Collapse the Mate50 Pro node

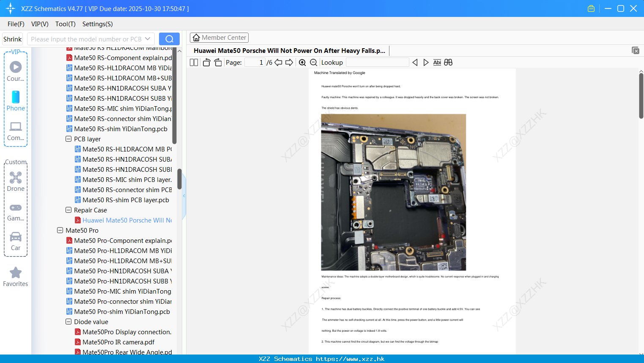tap(60, 230)
